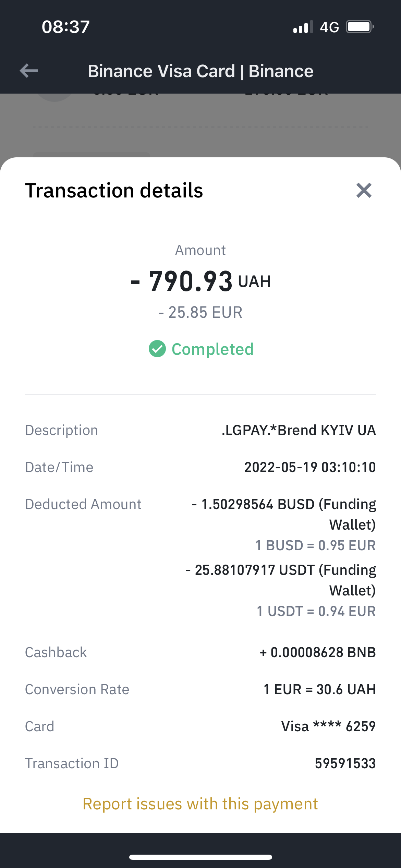Image resolution: width=401 pixels, height=868 pixels.
Task: Tap the 1 EUR = 30.6 UAH rate
Action: pos(319,689)
